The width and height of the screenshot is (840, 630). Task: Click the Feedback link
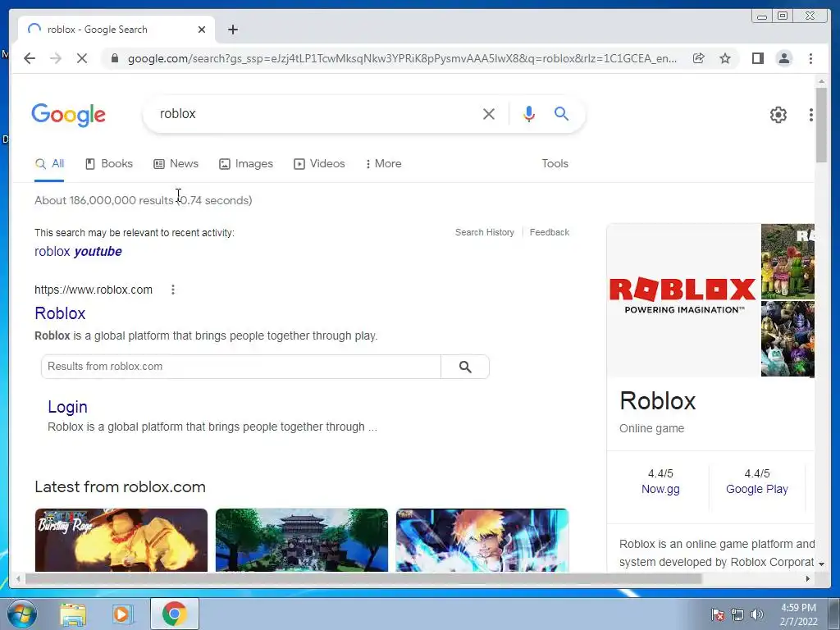click(x=549, y=232)
